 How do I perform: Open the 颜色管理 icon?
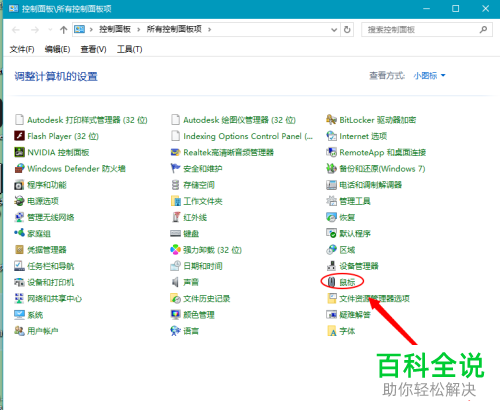tap(175, 315)
